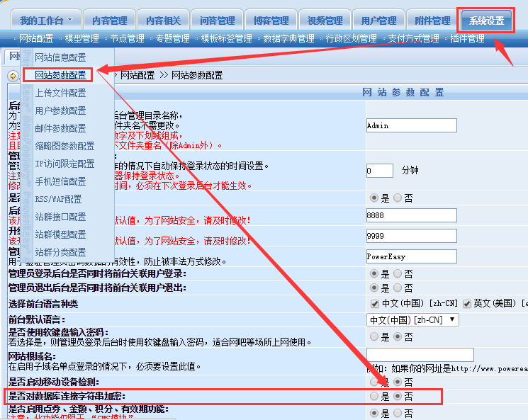
Task: Select 是 for database connection string encryption
Action: 374,397
